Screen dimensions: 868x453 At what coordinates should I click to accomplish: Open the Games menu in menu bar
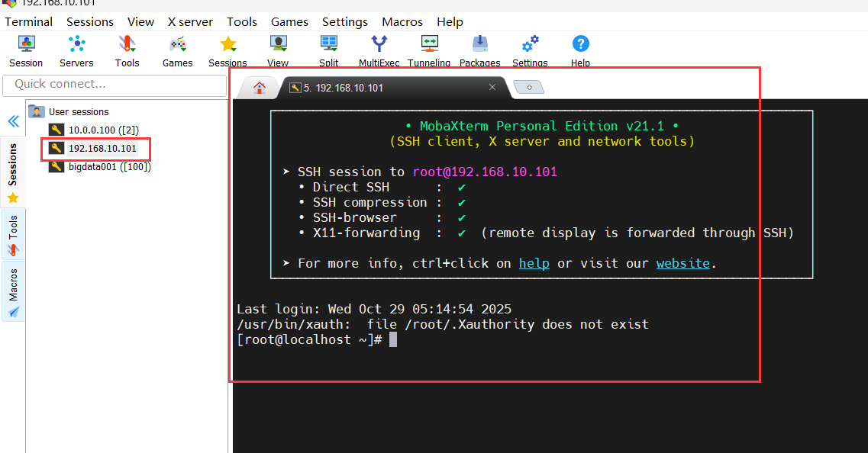pos(289,21)
